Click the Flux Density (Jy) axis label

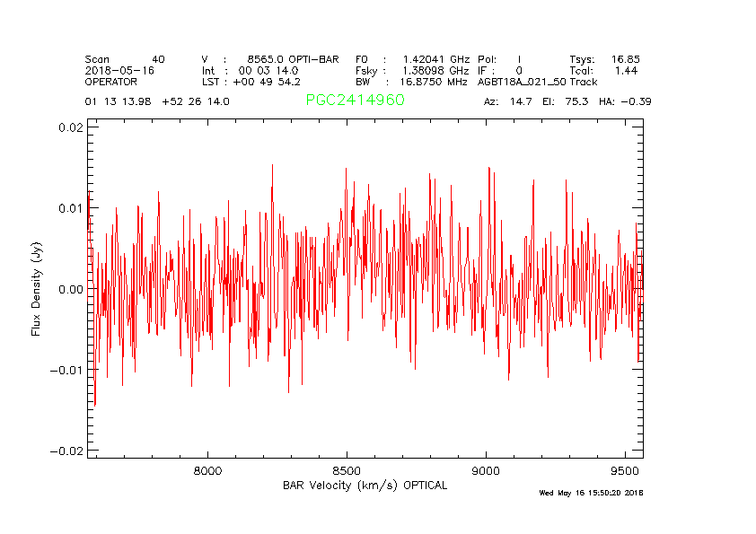(x=37, y=289)
